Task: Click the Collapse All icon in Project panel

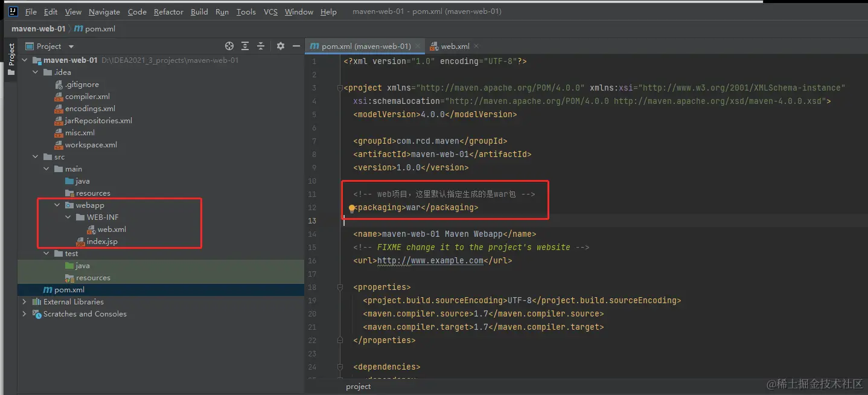Action: (x=261, y=46)
